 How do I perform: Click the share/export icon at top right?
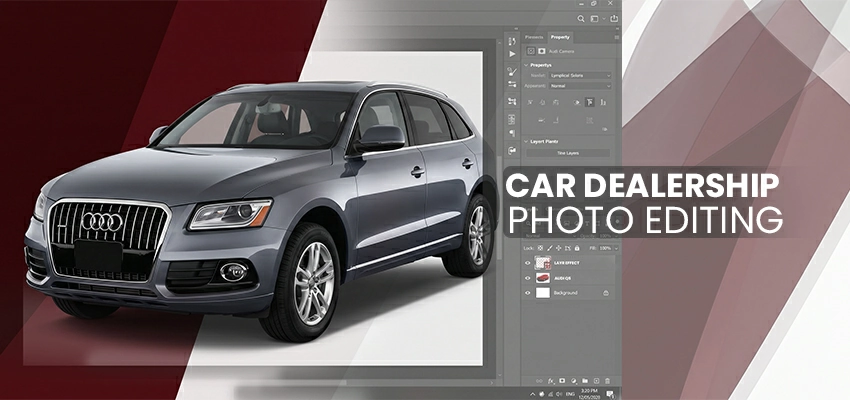(614, 18)
